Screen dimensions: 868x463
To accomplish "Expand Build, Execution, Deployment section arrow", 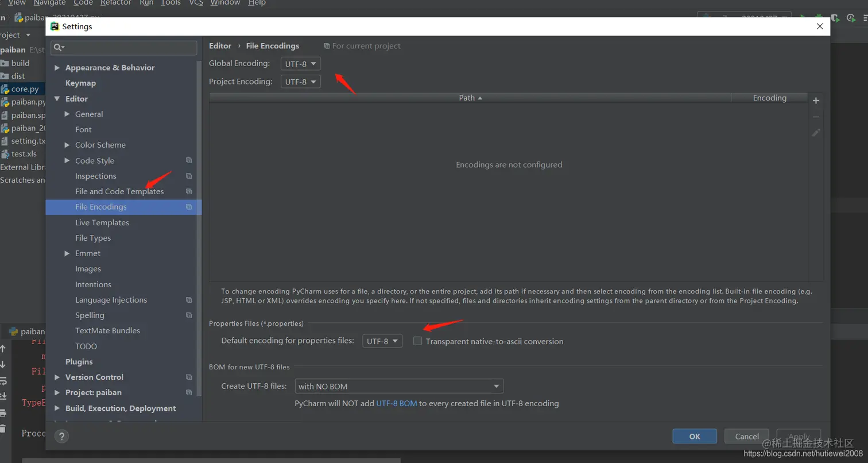I will coord(57,408).
